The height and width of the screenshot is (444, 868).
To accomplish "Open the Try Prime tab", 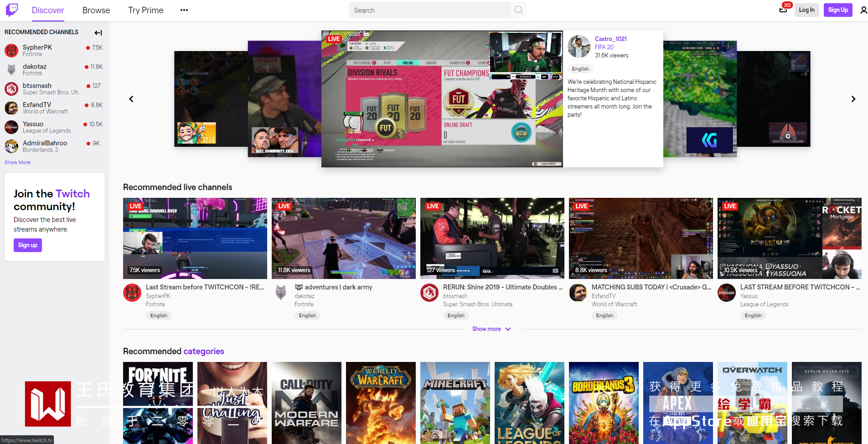I will [x=146, y=10].
